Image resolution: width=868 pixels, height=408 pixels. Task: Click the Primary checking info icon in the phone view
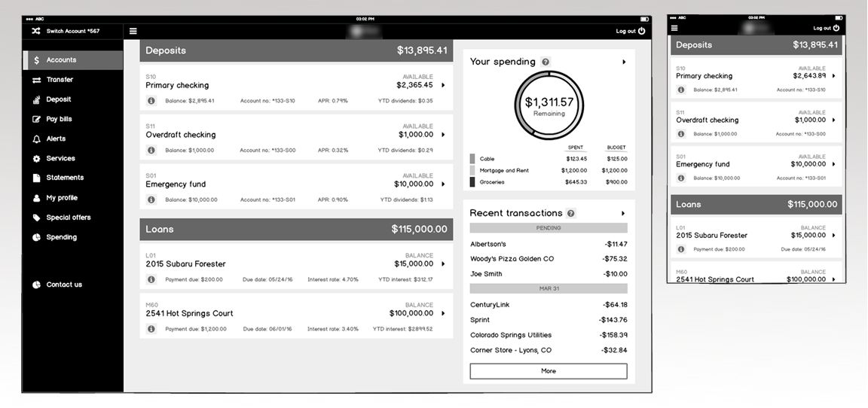[x=681, y=90]
